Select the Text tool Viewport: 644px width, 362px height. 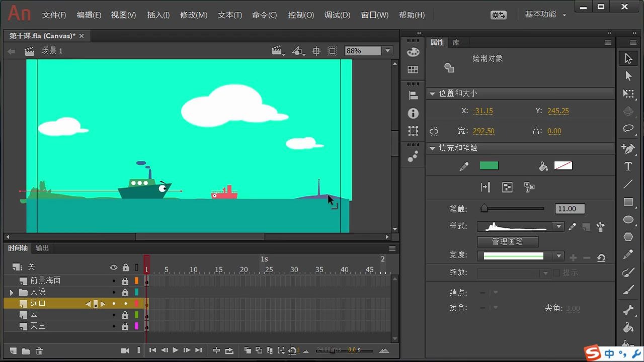pos(628,166)
